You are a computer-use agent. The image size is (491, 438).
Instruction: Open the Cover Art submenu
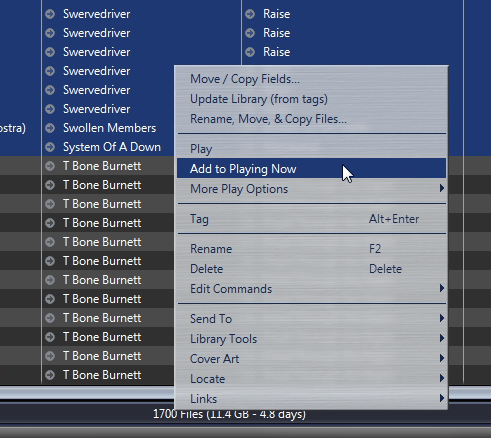click(311, 359)
